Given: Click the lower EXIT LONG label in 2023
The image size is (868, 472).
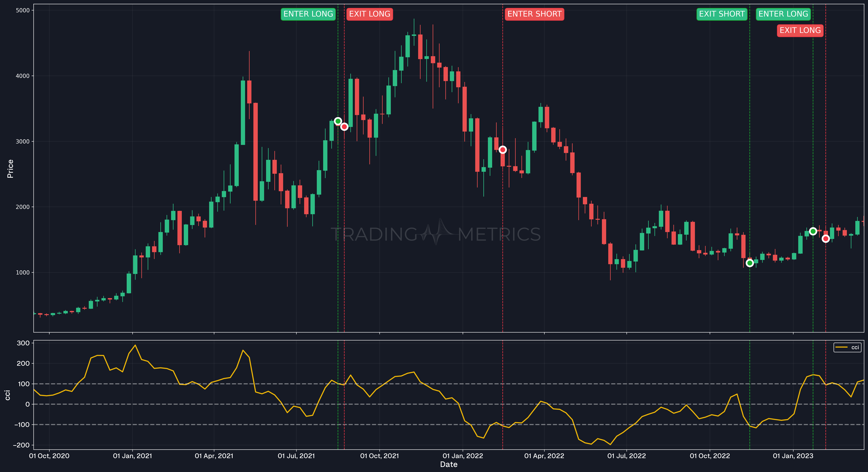Looking at the screenshot, I should click(x=800, y=31).
